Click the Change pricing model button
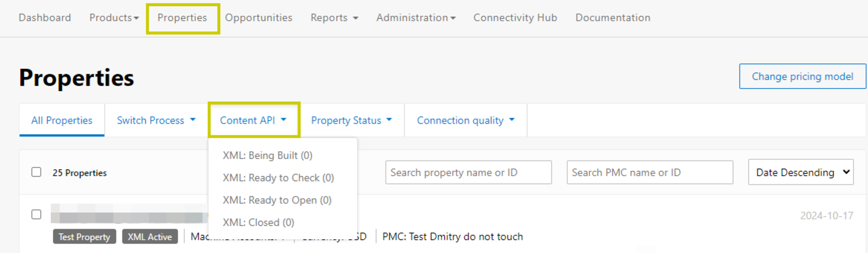This screenshot has width=868, height=253. click(x=802, y=76)
